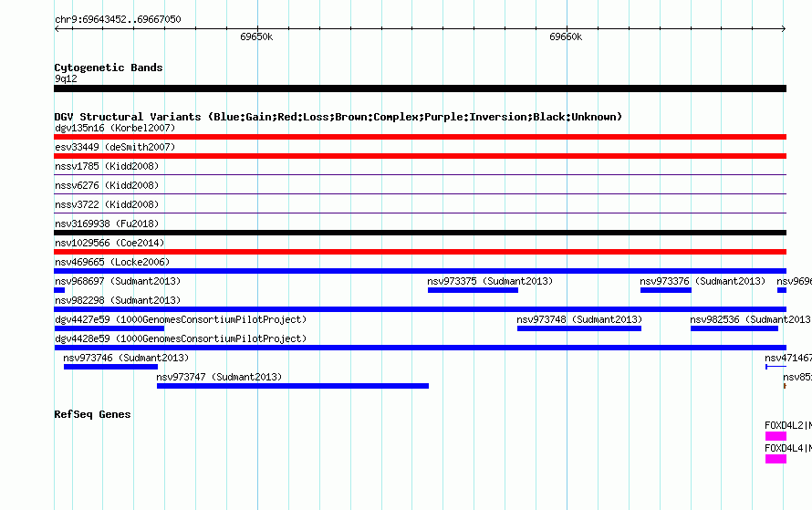Select the nsv973375 (Sudmant2013) blue bar
This screenshot has height=510, width=812.
tap(473, 290)
